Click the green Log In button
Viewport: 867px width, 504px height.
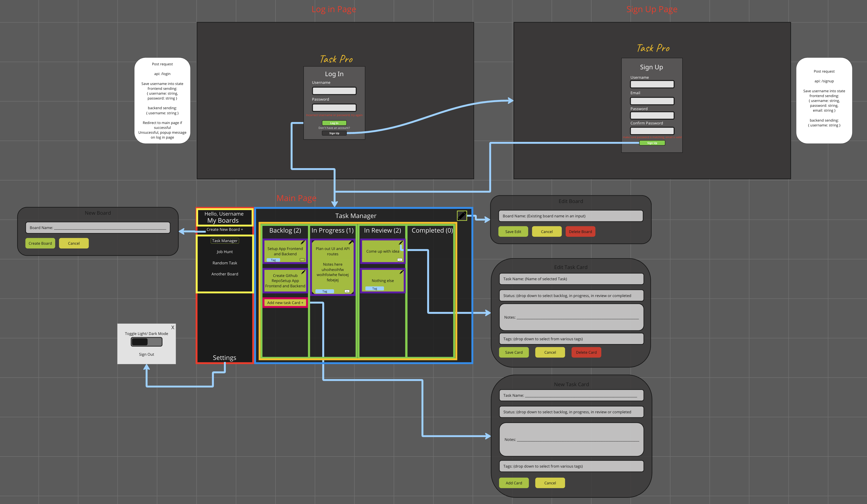click(334, 123)
